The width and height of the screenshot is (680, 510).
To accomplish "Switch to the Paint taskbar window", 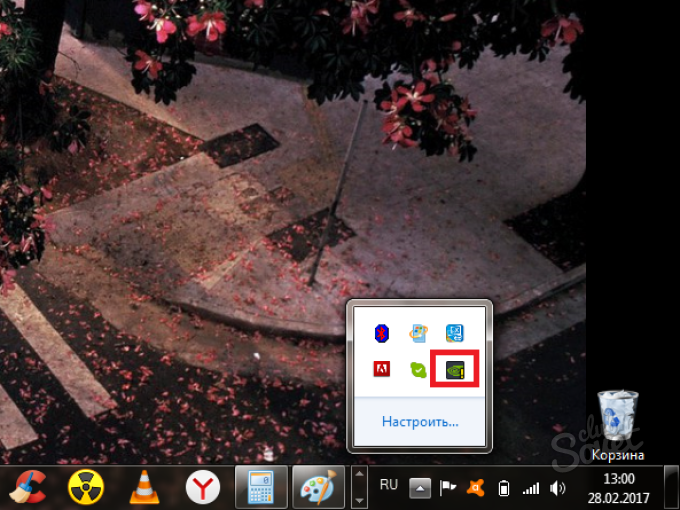I will coord(320,488).
